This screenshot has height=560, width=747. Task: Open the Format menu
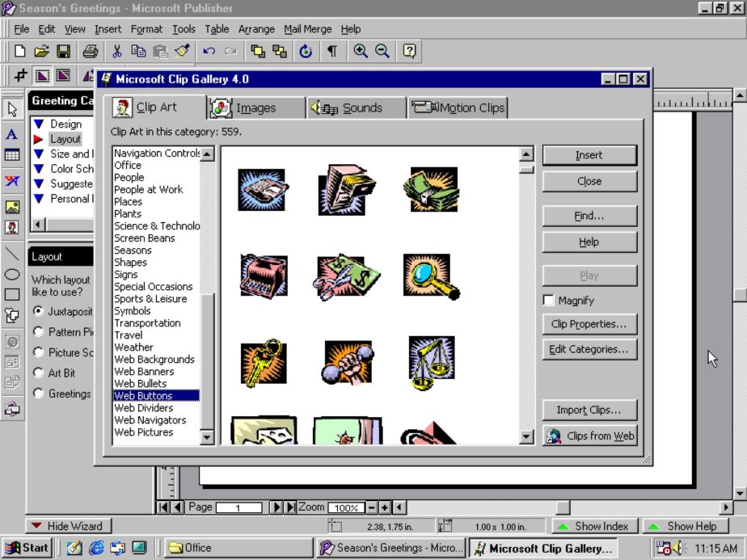point(147,29)
